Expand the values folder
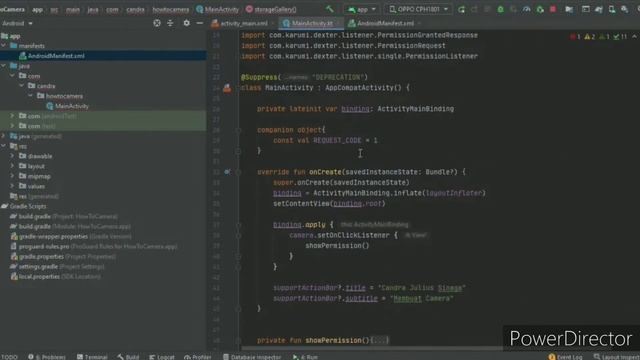The height and width of the screenshot is (360, 640). coord(13,186)
